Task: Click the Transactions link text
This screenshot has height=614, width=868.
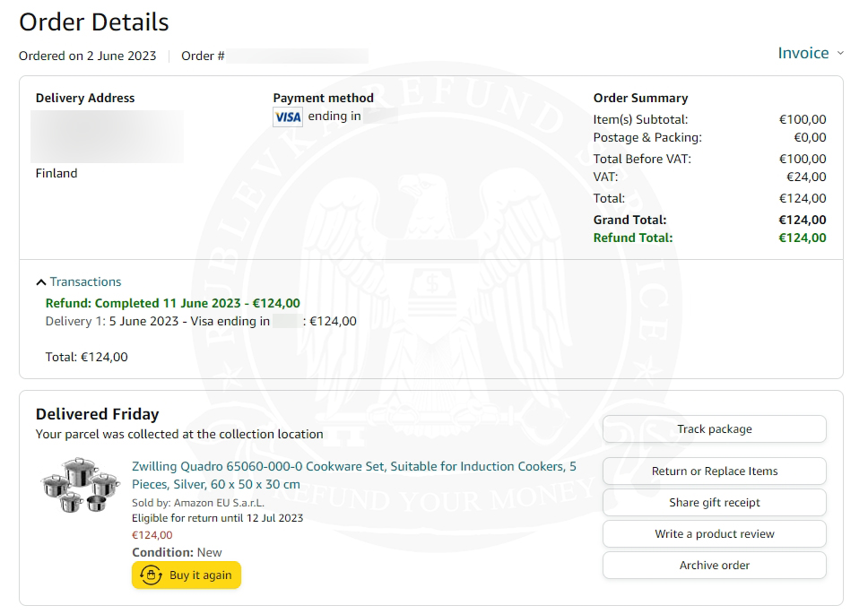Action: [x=85, y=281]
